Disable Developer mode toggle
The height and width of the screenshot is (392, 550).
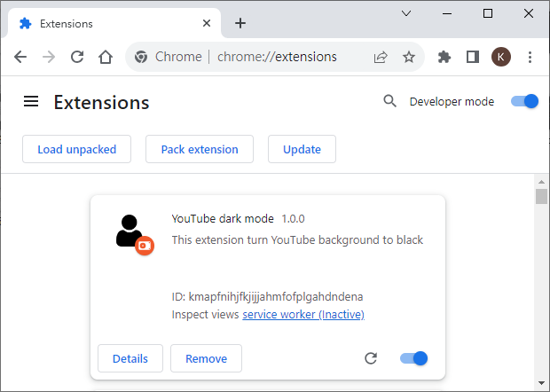524,101
